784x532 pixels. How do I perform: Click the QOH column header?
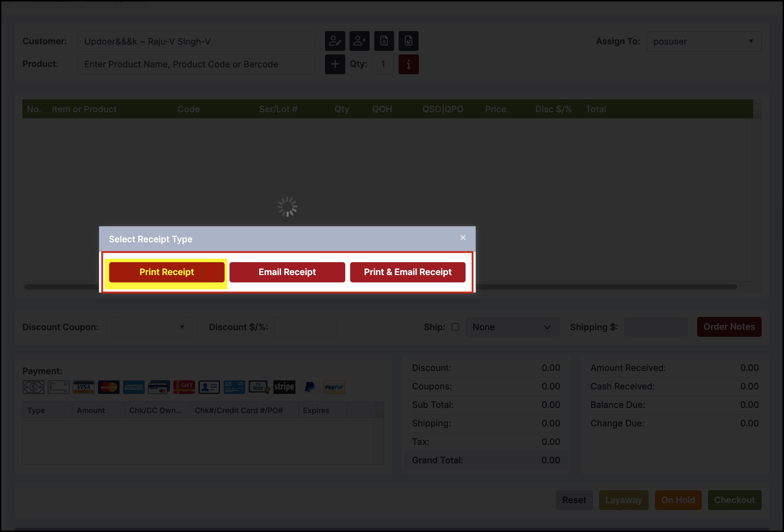tap(382, 109)
